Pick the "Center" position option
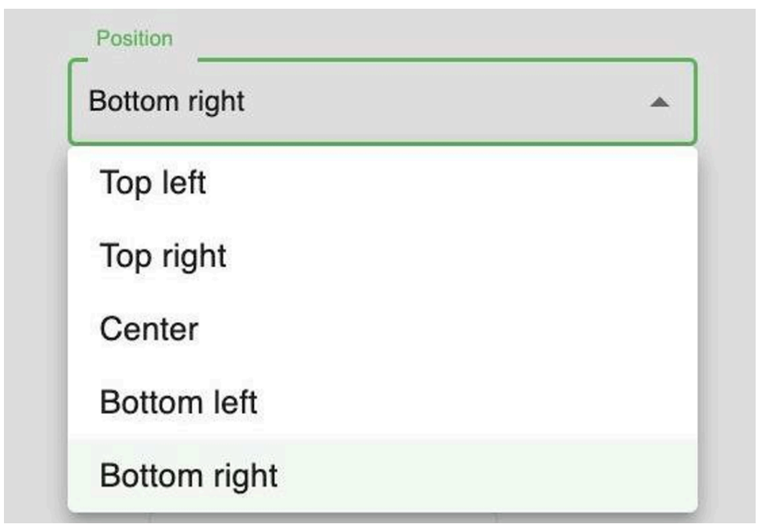The image size is (762, 532). click(x=149, y=329)
